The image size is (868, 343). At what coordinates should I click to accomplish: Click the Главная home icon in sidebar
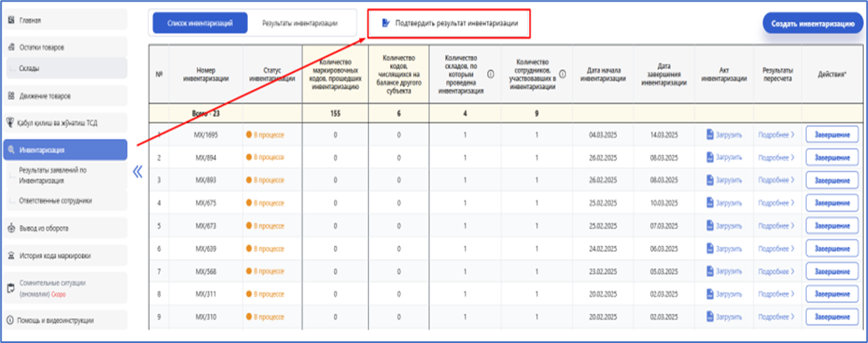[x=11, y=19]
